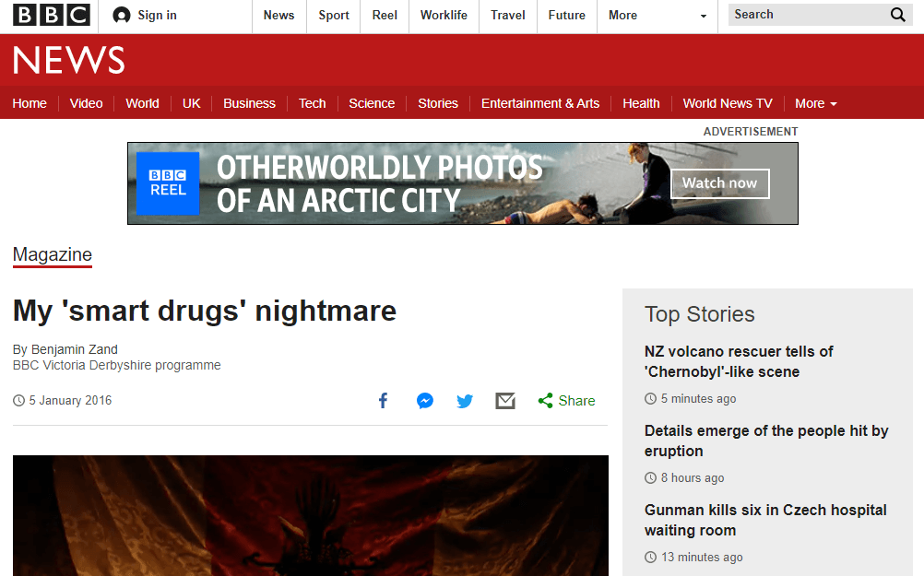Screen dimensions: 924x576
Task: Click the clock icon next to the article date
Action: [x=17, y=400]
